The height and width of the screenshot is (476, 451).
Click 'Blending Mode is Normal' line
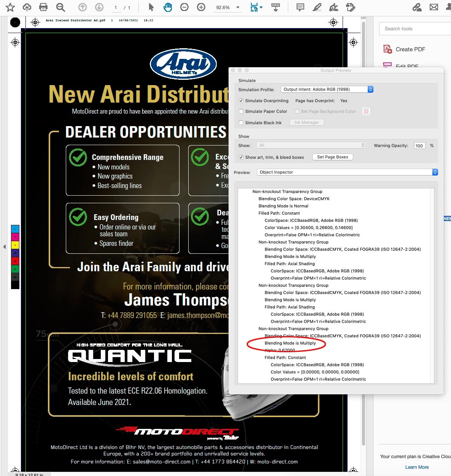pyautogui.click(x=283, y=206)
